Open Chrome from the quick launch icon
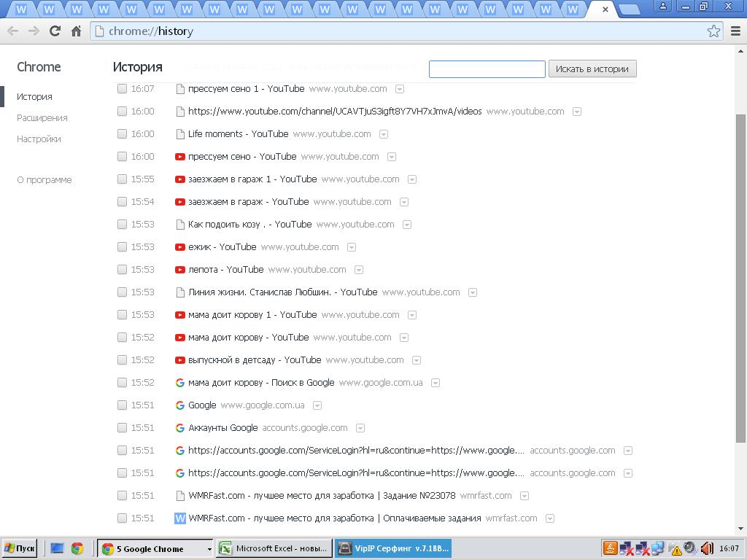This screenshot has height=560, width=747. (x=77, y=548)
